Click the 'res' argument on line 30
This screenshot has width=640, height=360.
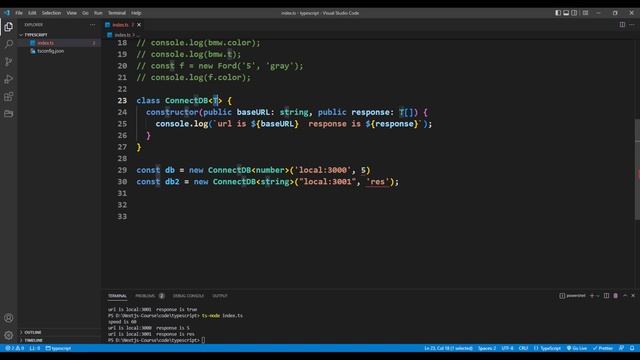click(x=378, y=182)
